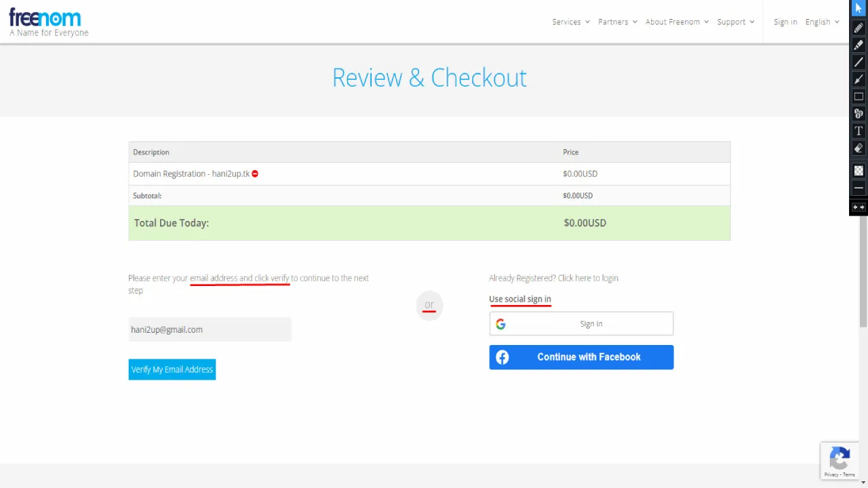The image size is (868, 488).
Task: Expand the About Freenom menu
Action: coord(677,22)
